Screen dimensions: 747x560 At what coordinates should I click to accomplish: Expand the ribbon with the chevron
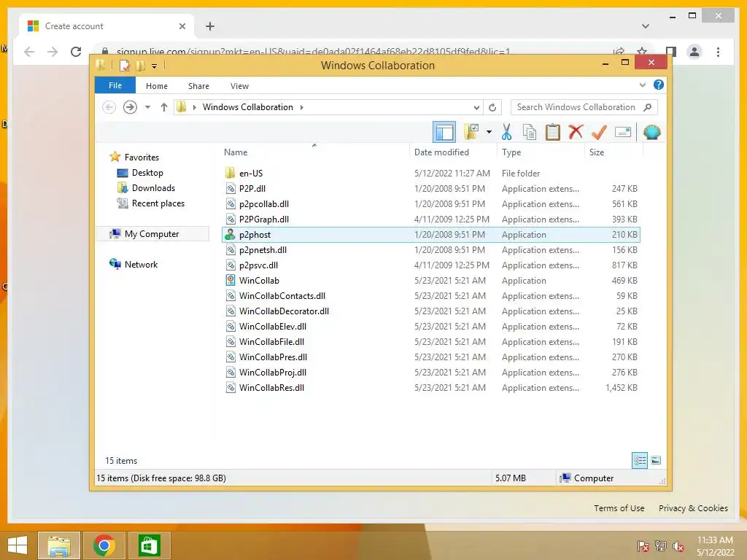pos(643,85)
